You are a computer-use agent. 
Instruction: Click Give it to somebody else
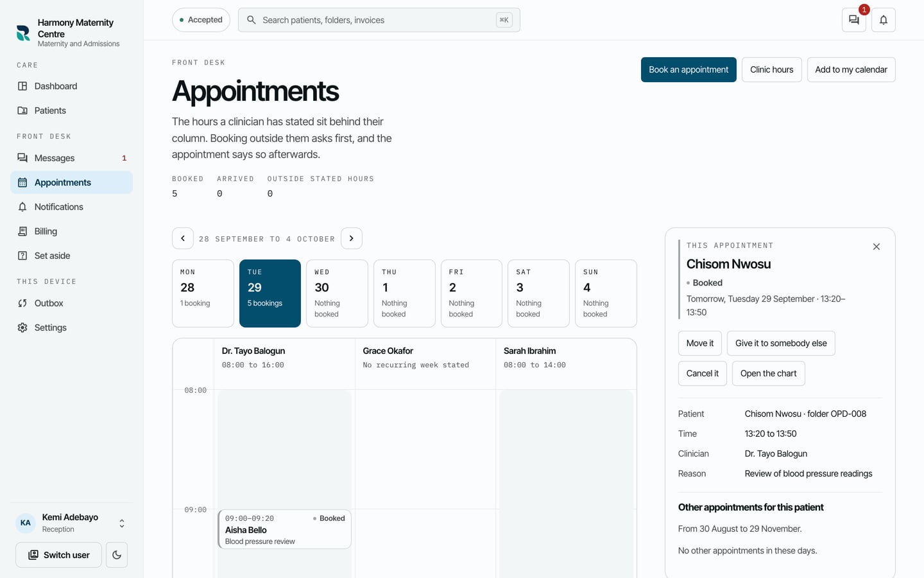pos(781,343)
